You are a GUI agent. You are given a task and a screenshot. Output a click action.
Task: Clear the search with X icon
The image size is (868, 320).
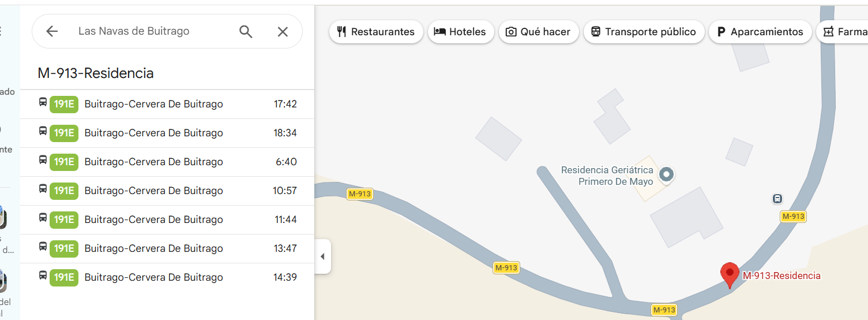point(283,31)
